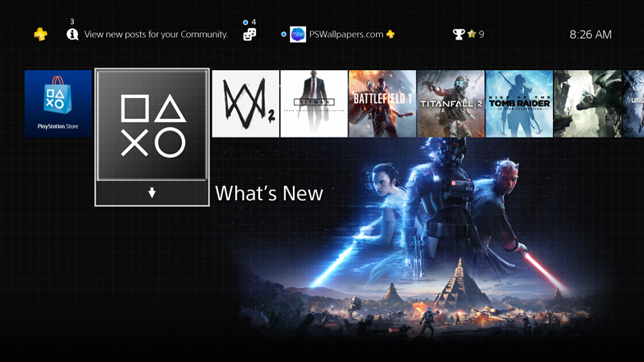The width and height of the screenshot is (644, 362).
Task: Open the Trophies cup icon
Action: click(x=458, y=35)
